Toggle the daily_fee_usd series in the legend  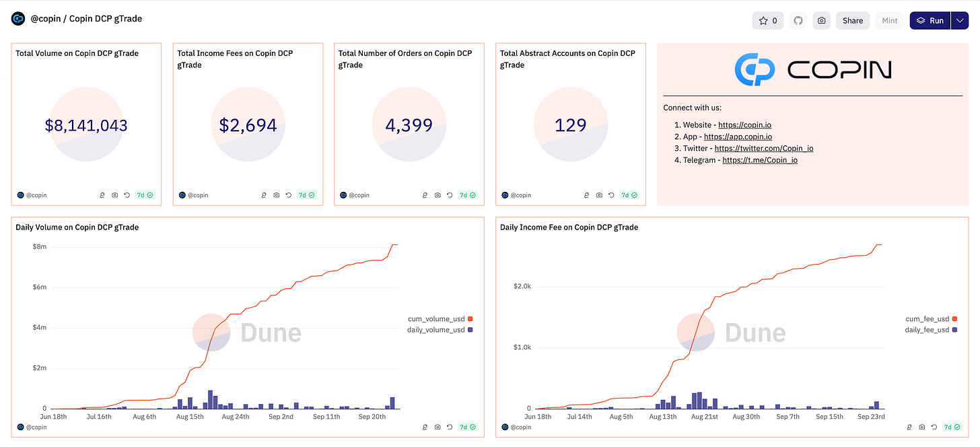931,330
